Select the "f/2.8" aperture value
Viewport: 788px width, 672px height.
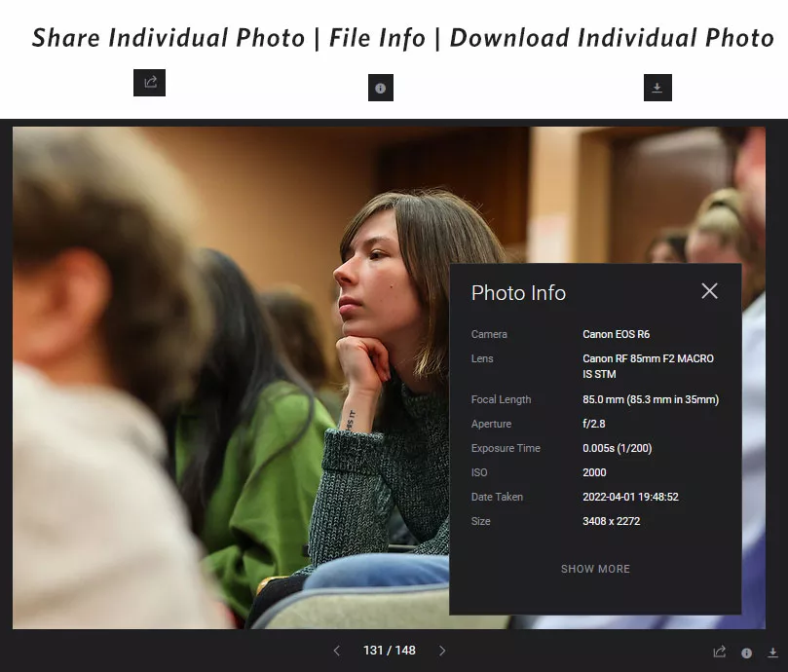594,424
